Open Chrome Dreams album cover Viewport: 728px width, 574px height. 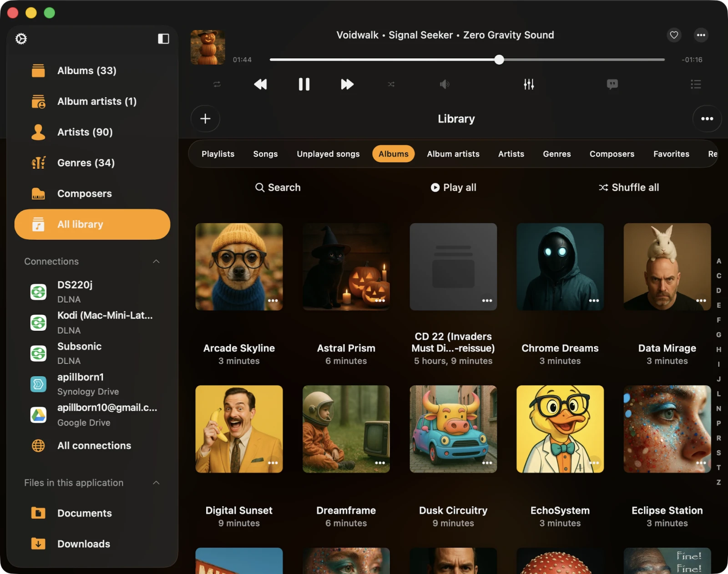point(560,267)
